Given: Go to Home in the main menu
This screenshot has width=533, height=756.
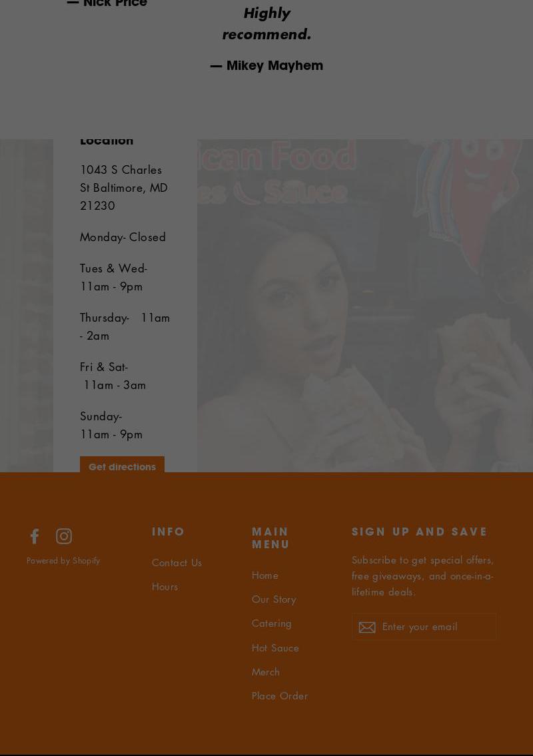Looking at the screenshot, I should tap(265, 575).
